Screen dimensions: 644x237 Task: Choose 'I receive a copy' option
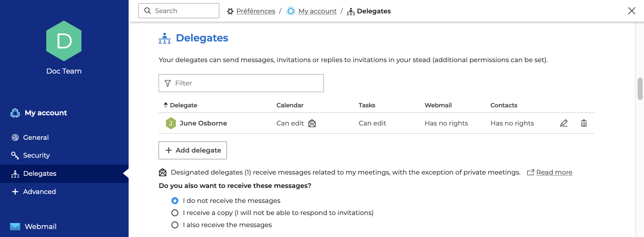tap(175, 213)
